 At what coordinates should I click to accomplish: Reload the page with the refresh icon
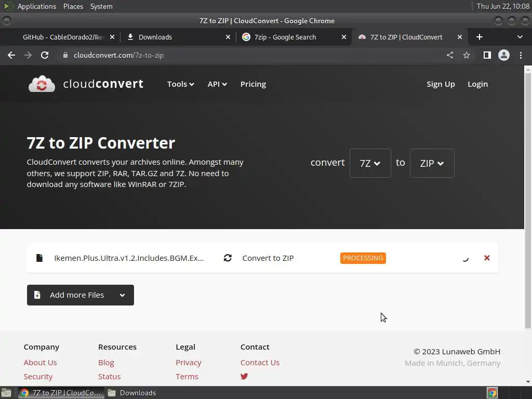click(x=45, y=55)
